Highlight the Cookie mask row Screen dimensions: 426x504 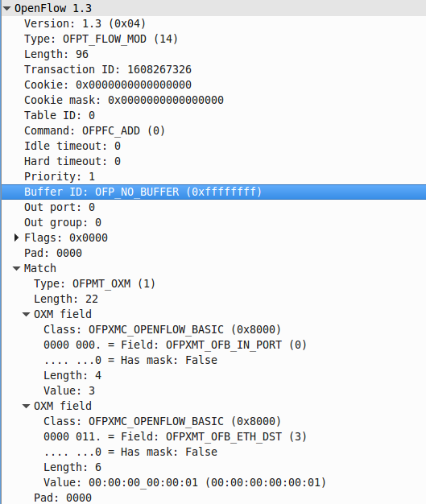point(213,100)
